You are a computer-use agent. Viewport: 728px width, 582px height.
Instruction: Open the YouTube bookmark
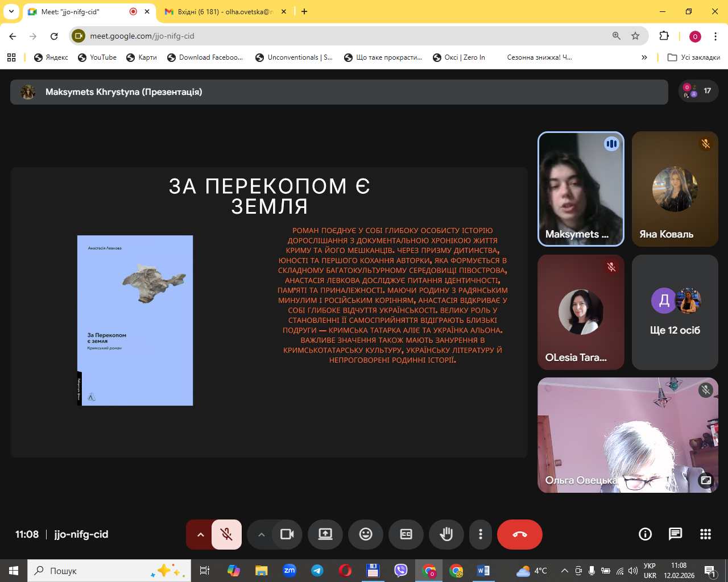pos(97,57)
